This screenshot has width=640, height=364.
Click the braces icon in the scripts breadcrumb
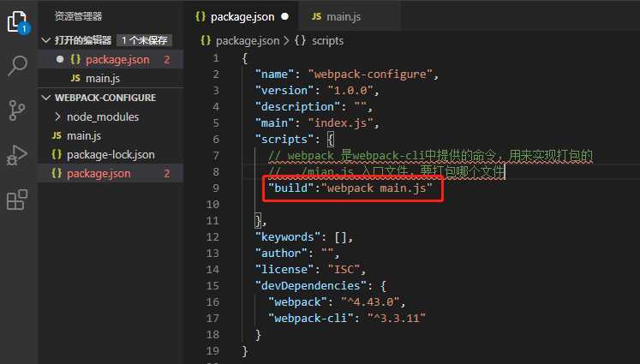pyautogui.click(x=300, y=40)
